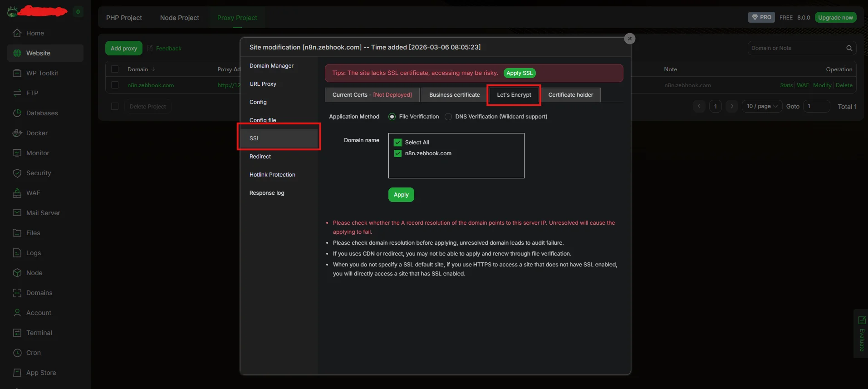The width and height of the screenshot is (868, 389).
Task: Sort by Domain column arrow
Action: pos(153,69)
